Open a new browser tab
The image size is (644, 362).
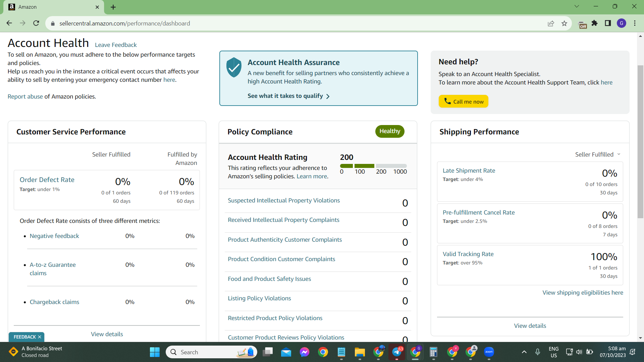tap(113, 7)
